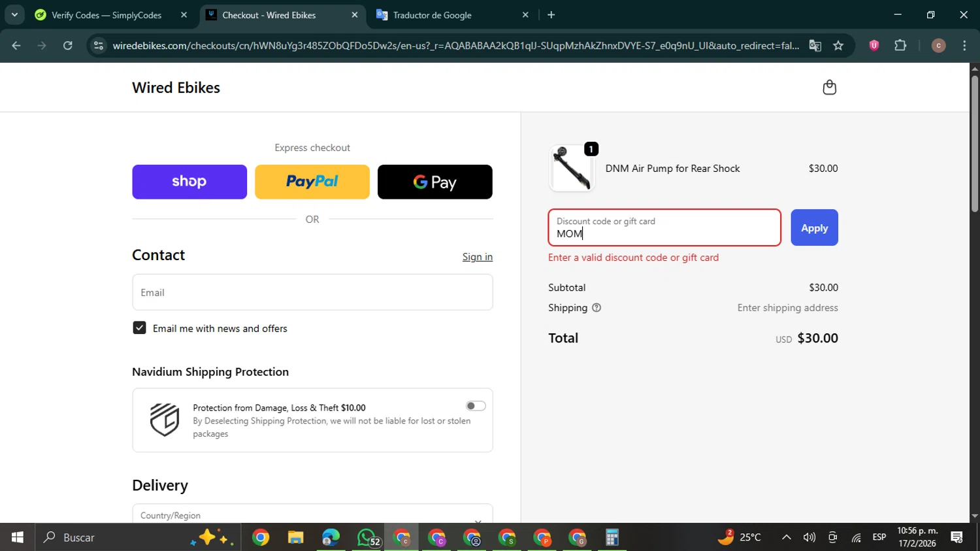
Task: Reload the page with the refresh icon
Action: click(x=68, y=46)
